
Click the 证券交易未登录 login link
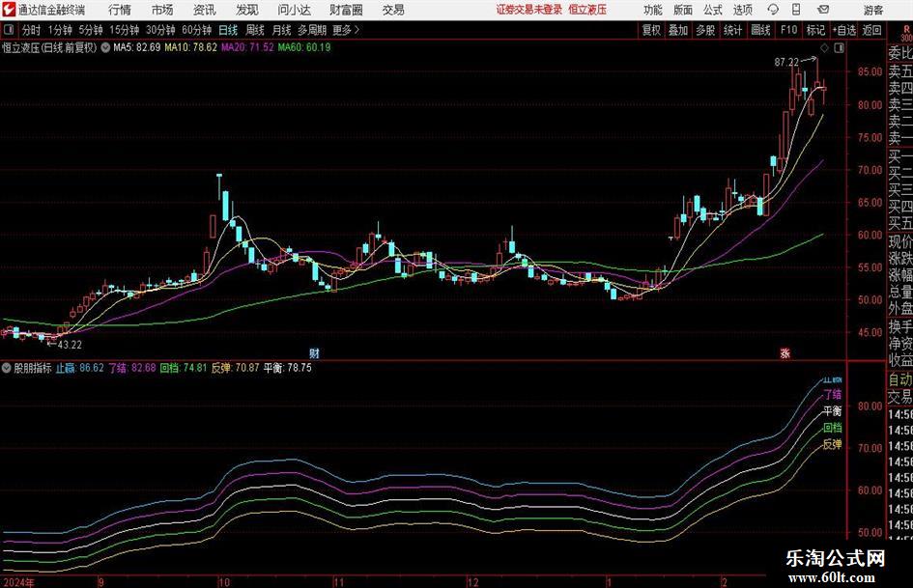[529, 10]
